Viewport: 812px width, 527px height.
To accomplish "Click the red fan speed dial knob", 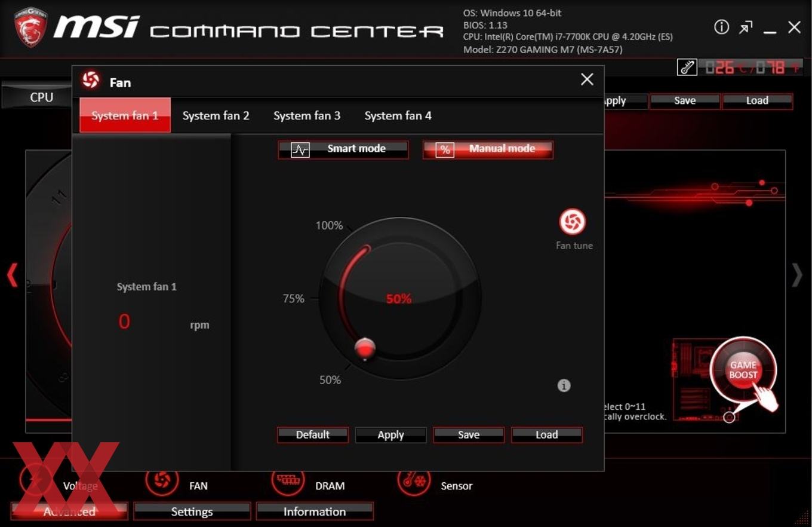I will coord(364,348).
